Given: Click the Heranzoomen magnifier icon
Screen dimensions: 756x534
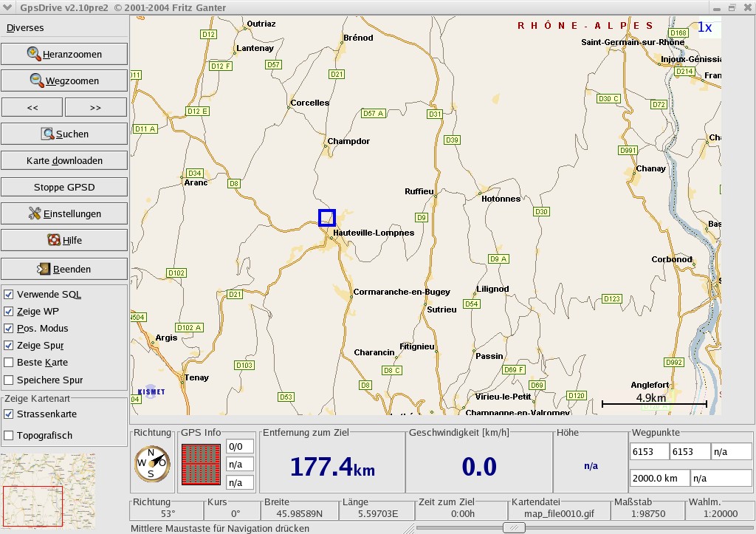Looking at the screenshot, I should point(34,54).
